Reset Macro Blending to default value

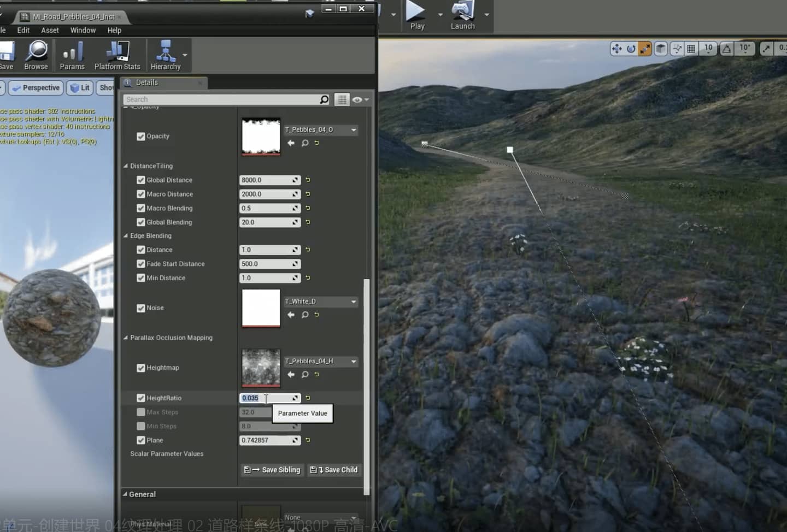(308, 208)
